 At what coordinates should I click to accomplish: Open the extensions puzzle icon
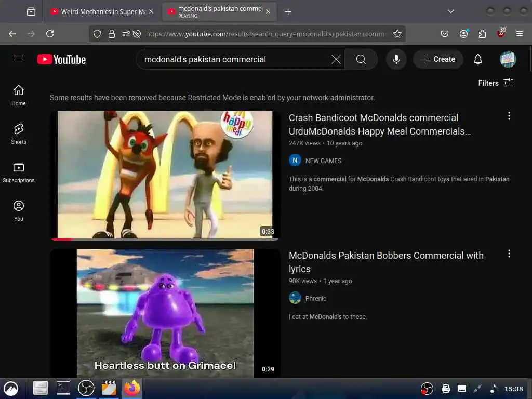pos(482,34)
